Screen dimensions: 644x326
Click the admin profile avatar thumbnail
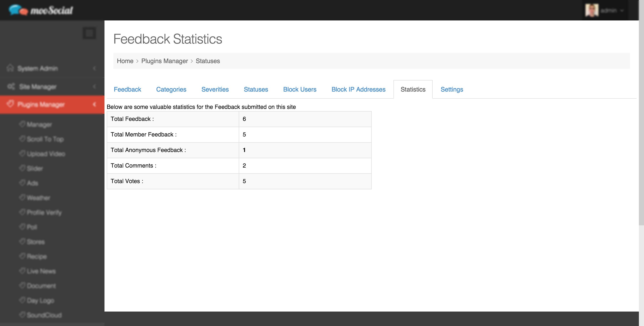click(x=592, y=10)
